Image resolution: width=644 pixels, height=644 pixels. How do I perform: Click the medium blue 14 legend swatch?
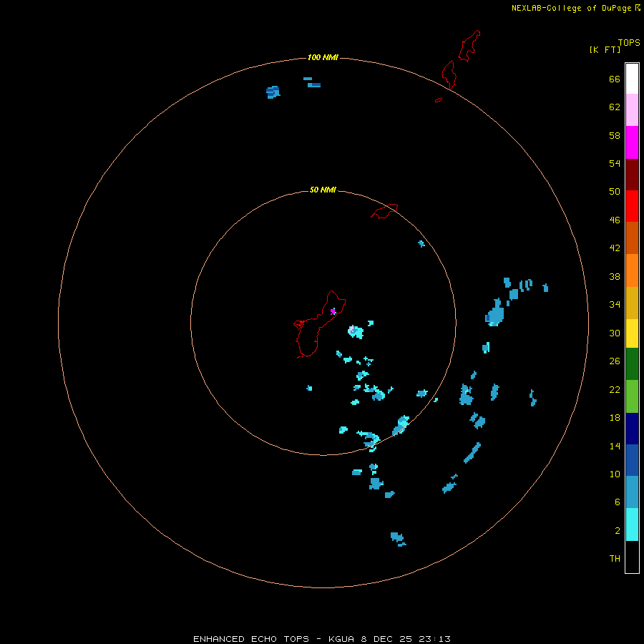(632, 460)
